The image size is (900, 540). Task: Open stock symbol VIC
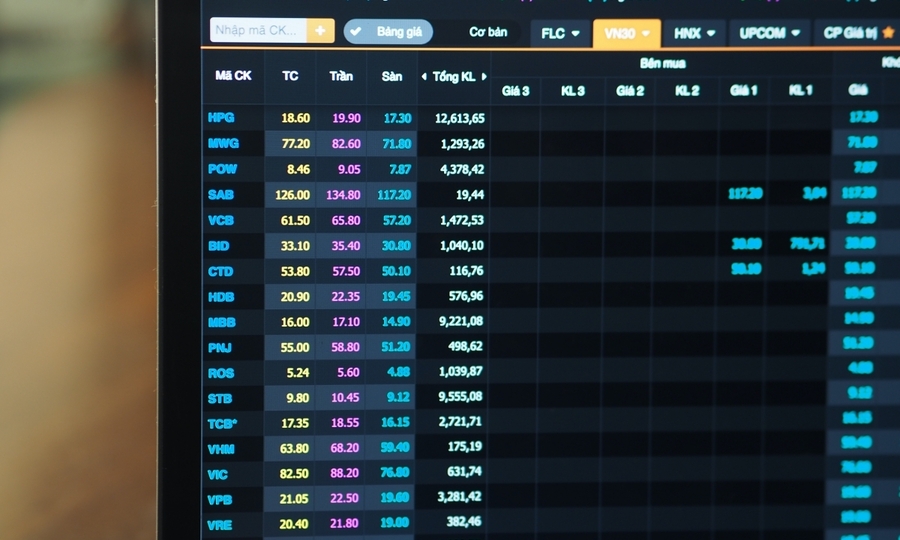(x=218, y=475)
